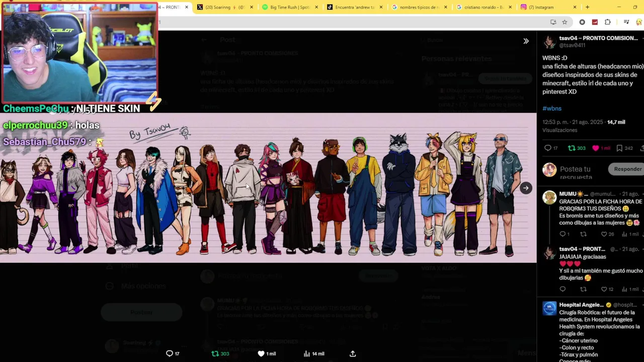
Task: Switch to the 'nombres tipicos' Google tab
Action: (419, 7)
